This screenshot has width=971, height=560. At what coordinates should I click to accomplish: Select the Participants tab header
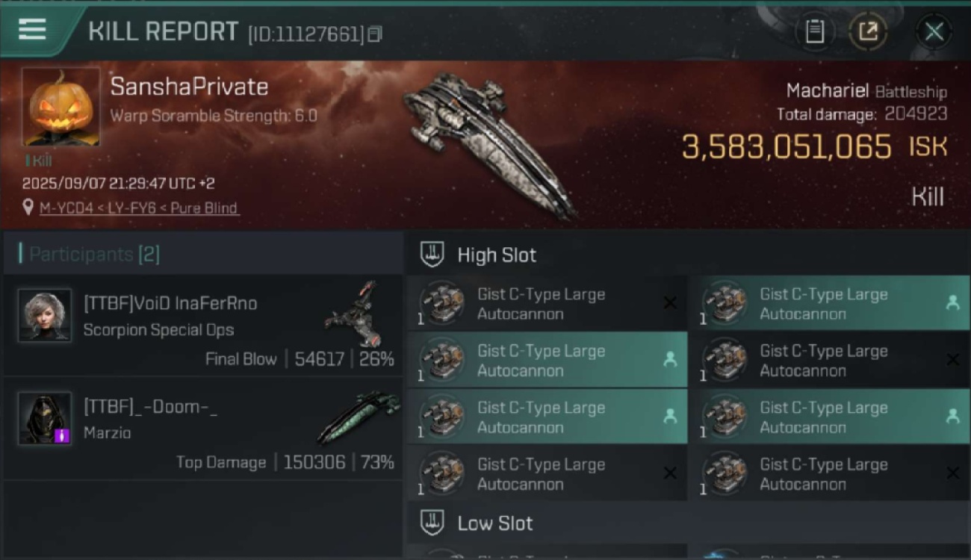[x=93, y=255]
